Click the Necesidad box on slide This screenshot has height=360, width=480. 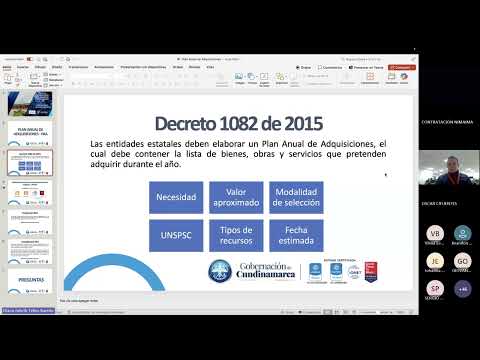point(176,197)
